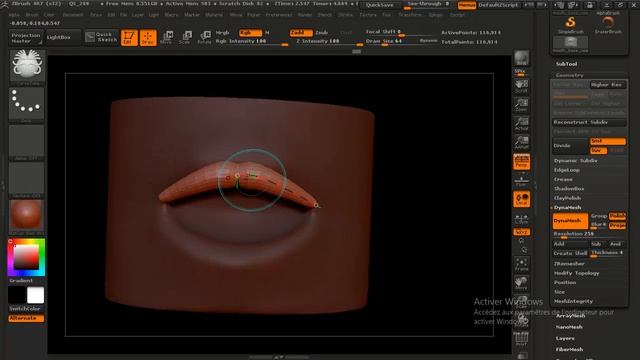The image size is (640, 360).
Task: Toggle the Smt option next to Divide
Action: tap(608, 141)
